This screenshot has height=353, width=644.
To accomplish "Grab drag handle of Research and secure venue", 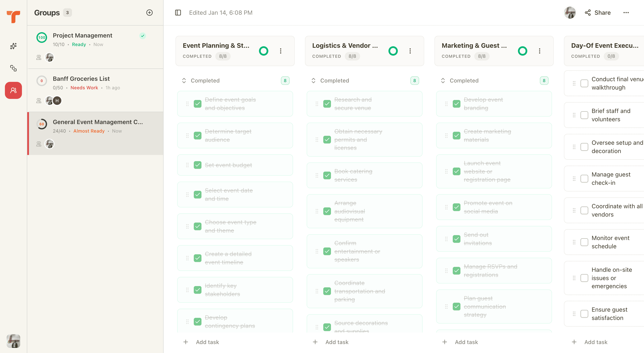I will tap(317, 104).
